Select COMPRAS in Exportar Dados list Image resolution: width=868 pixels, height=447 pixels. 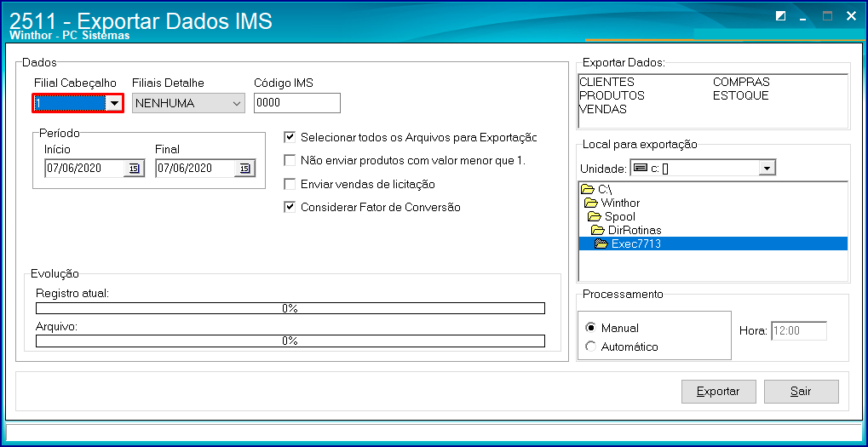coord(741,82)
